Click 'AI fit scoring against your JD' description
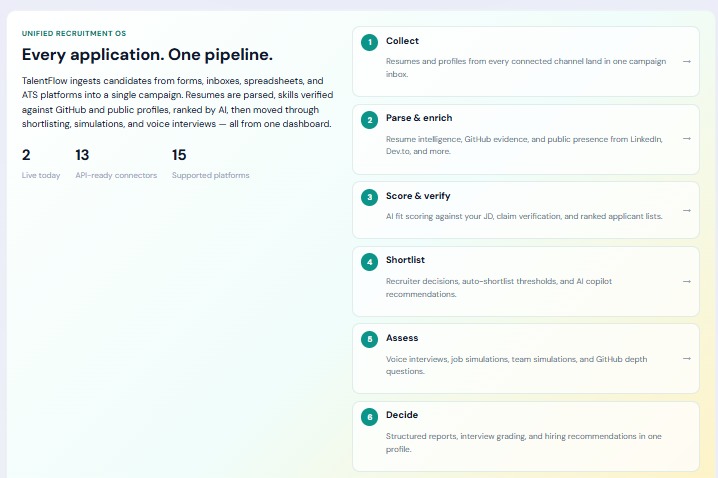 coord(524,216)
